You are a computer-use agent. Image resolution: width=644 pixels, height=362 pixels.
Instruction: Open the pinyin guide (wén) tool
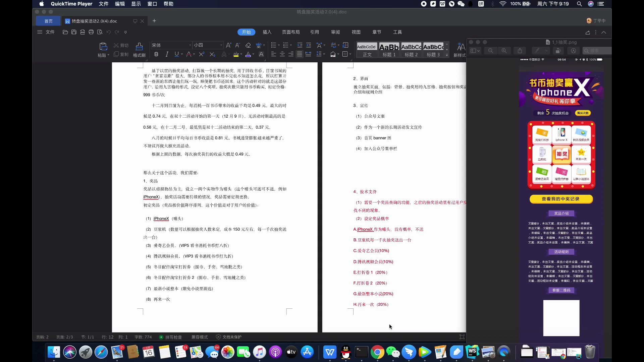click(259, 45)
